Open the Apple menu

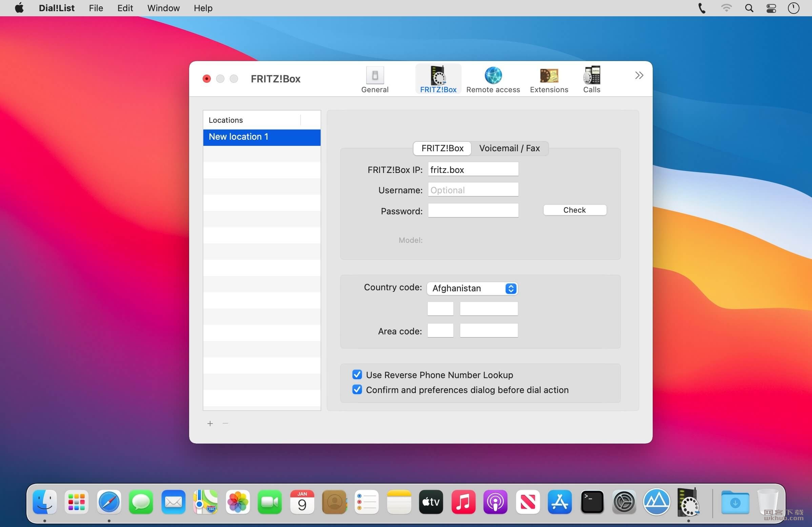[19, 8]
